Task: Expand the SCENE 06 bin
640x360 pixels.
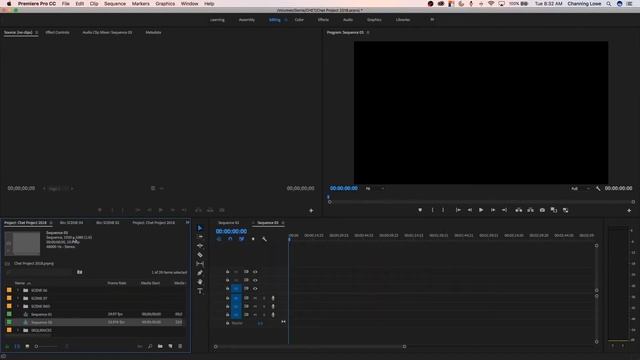Action: (18, 291)
